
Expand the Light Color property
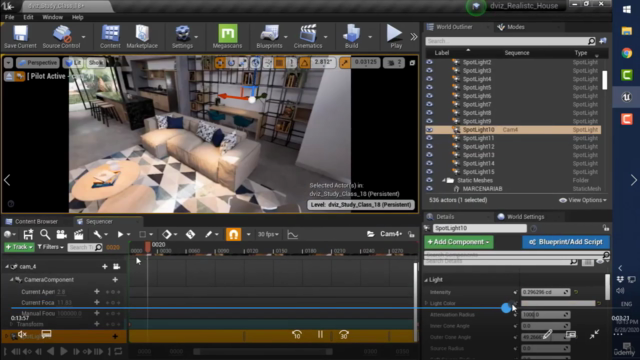point(426,303)
